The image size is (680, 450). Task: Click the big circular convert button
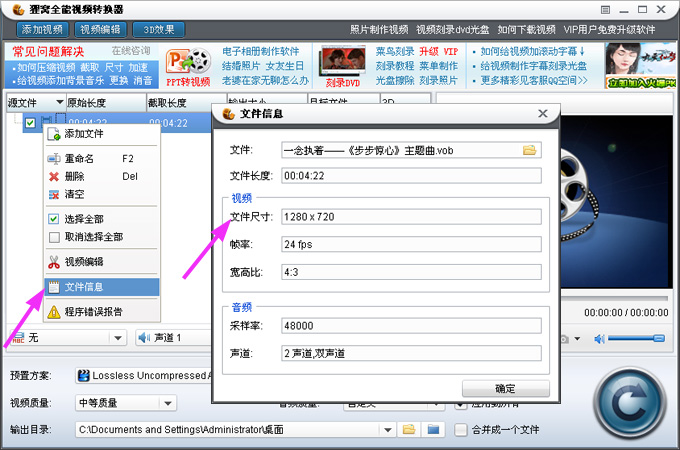[630, 404]
